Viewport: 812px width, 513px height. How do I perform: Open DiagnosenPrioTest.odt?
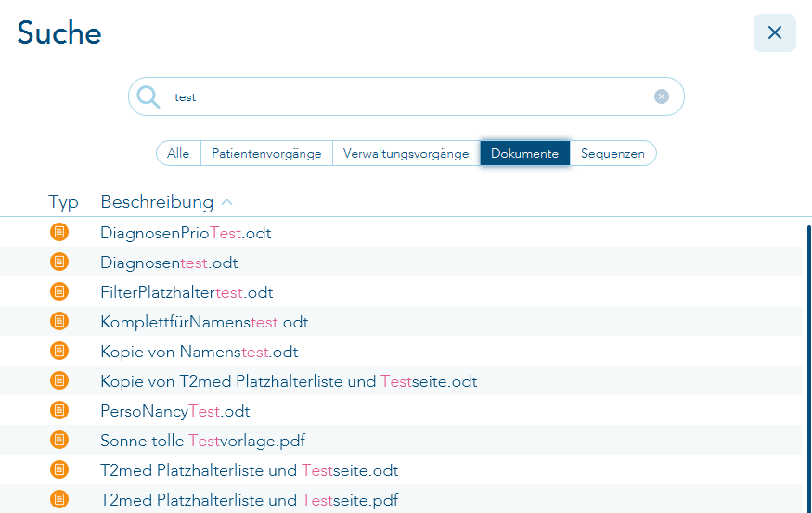(186, 233)
